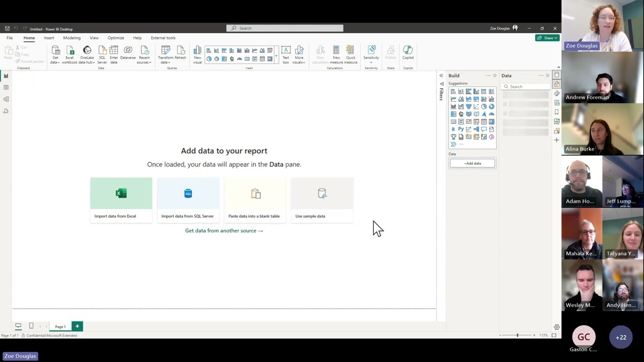The width and height of the screenshot is (644, 362).
Task: Click the Data pane search field
Action: pyautogui.click(x=526, y=86)
